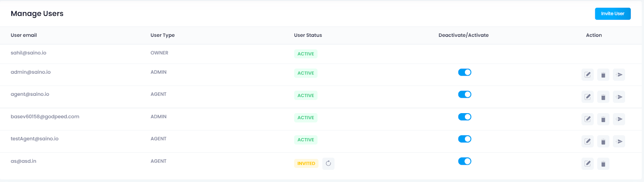Click the Invite User button

(613, 14)
